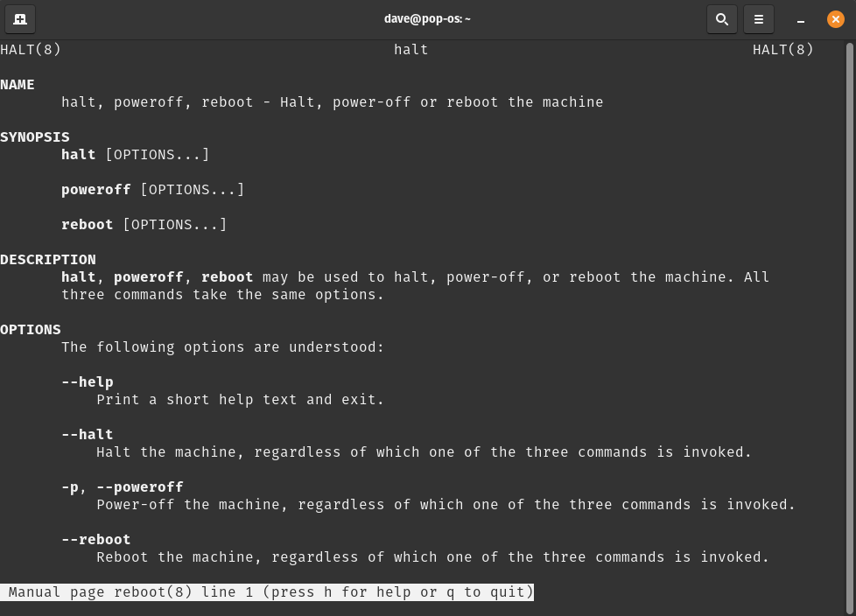Click the centered halt page title
The image size is (856, 616).
coord(410,49)
